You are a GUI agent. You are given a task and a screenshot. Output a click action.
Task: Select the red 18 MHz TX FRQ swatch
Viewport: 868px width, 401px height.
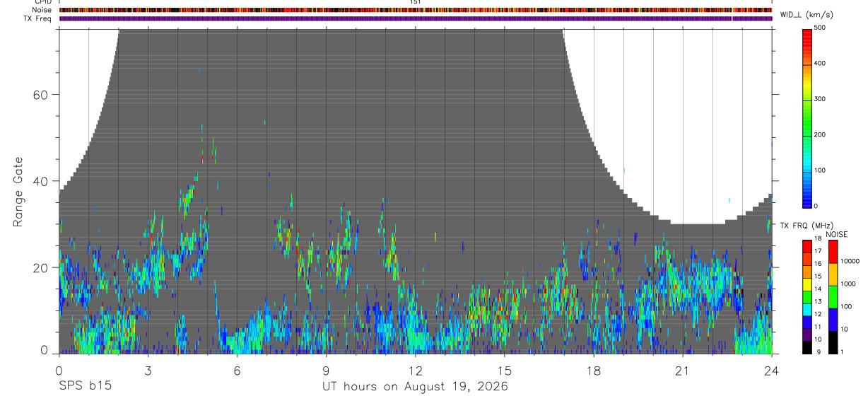coord(807,246)
